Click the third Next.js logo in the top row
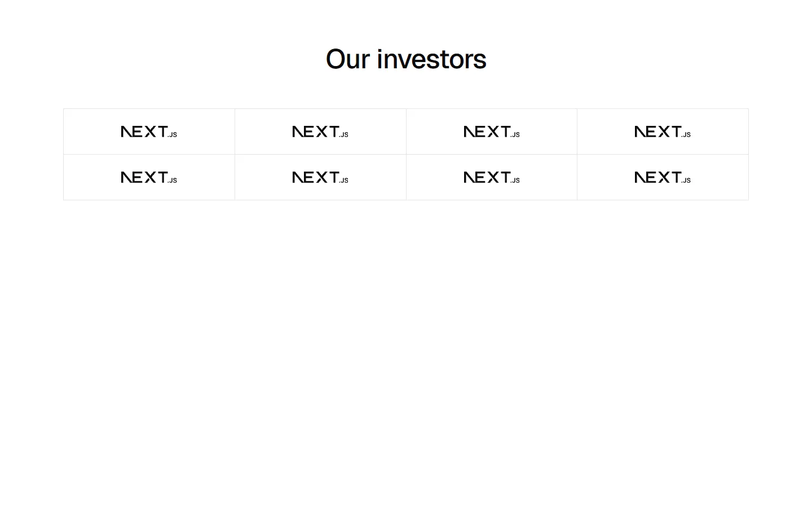Image resolution: width=812 pixels, height=508 pixels. tap(491, 132)
